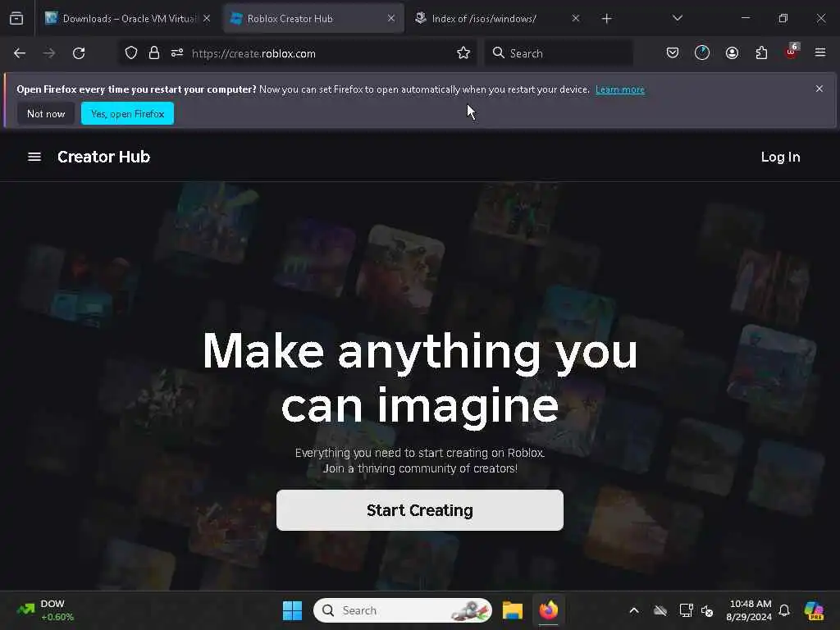Open the Learn more link
Screen dimensions: 840x630
tap(620, 89)
